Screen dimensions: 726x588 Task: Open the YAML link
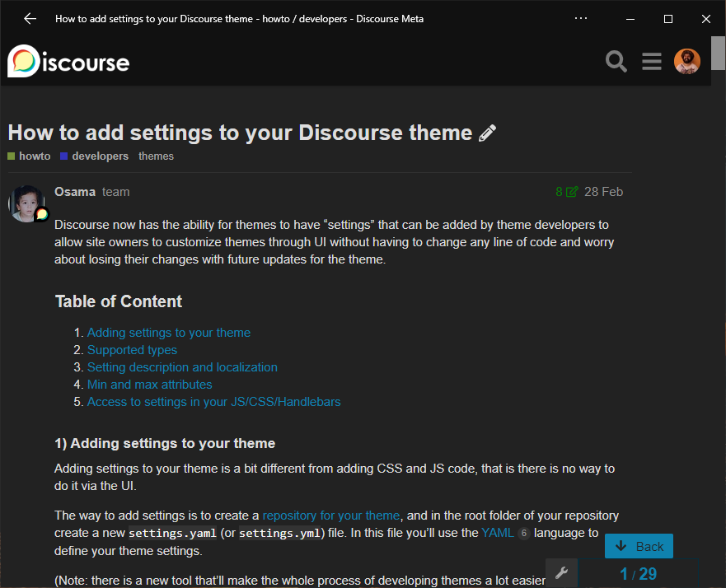(497, 533)
